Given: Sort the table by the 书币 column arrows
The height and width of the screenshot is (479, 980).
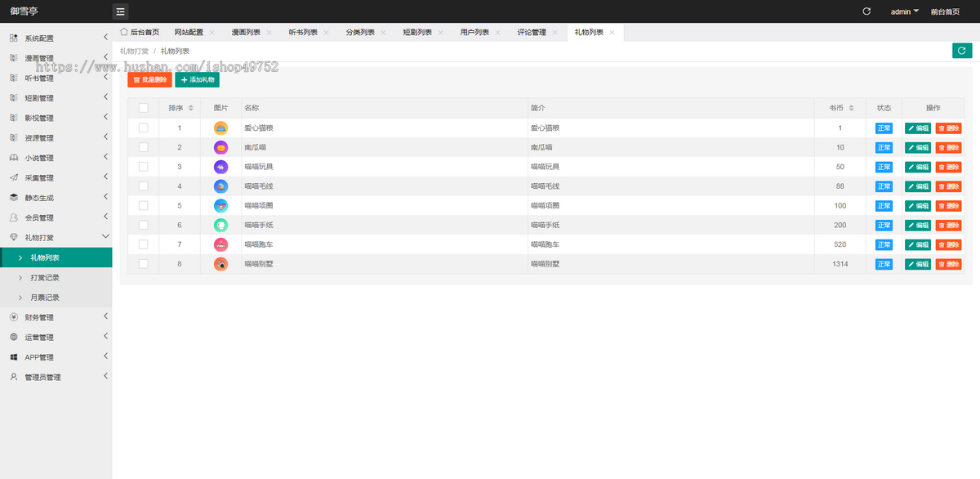Looking at the screenshot, I should tap(851, 108).
